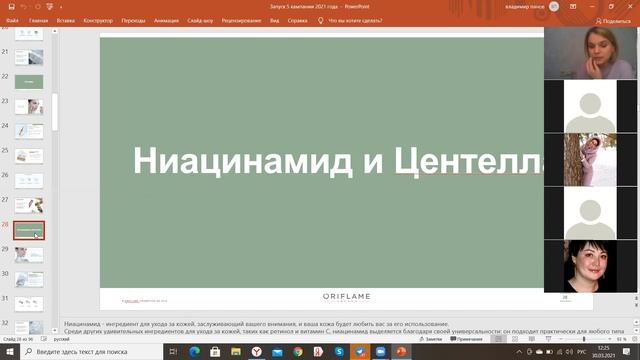
Task: Click the Поделиться share button
Action: pos(613,21)
